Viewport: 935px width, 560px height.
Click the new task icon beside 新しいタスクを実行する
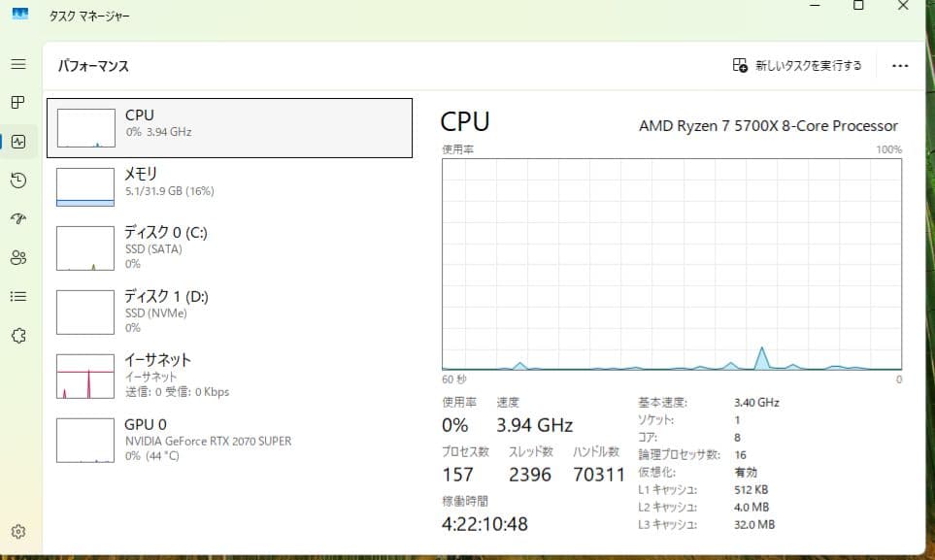[x=738, y=65]
